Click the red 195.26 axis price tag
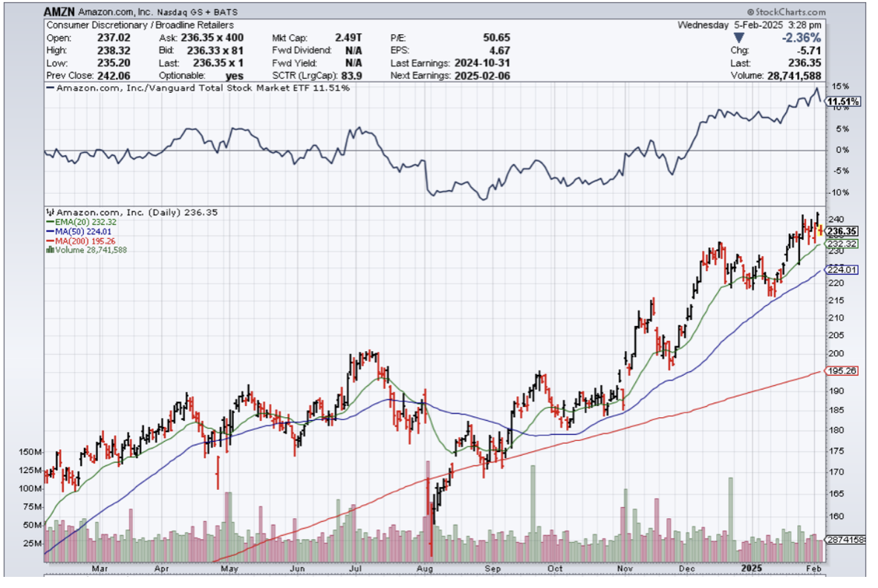This screenshot has height=588, width=878. coord(842,371)
